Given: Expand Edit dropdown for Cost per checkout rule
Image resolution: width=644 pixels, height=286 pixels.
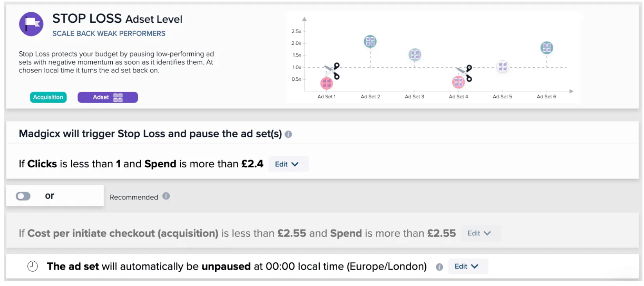Looking at the screenshot, I should (x=479, y=233).
